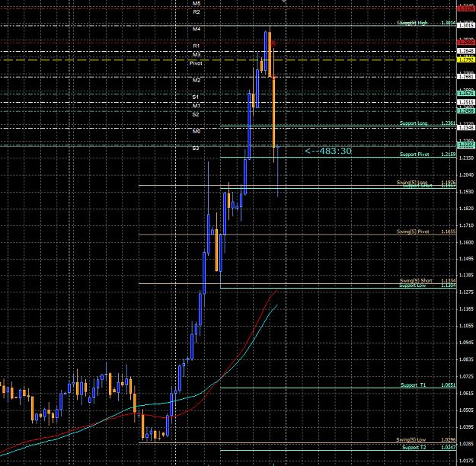Click the 1.2361 Support Long value
This screenshot has width=476, height=466.
[x=449, y=123]
